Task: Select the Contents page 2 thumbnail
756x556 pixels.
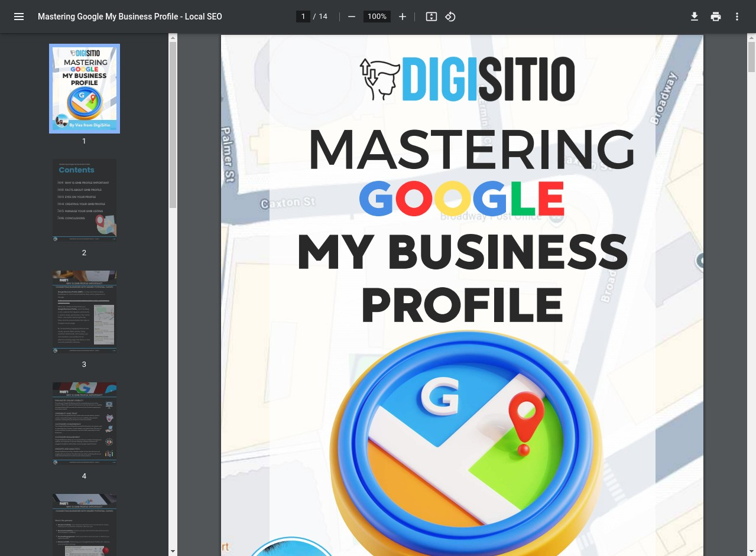Action: (x=85, y=200)
